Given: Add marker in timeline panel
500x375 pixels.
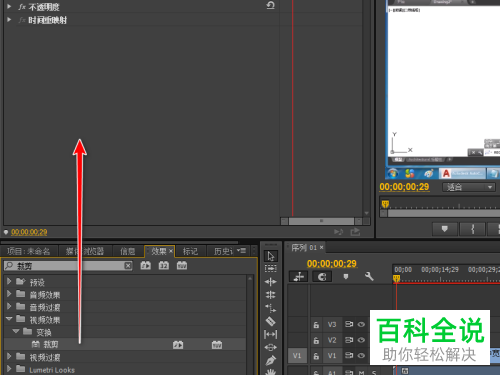Looking at the screenshot, I should click(346, 276).
